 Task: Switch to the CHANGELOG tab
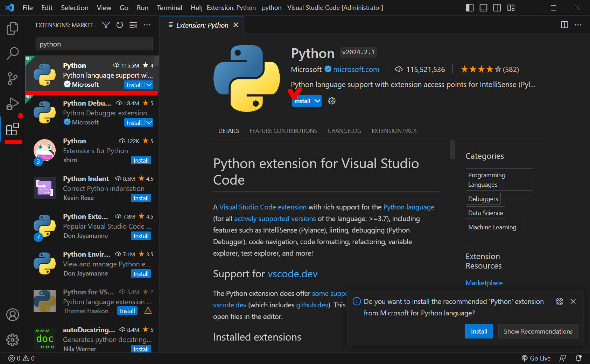[344, 131]
